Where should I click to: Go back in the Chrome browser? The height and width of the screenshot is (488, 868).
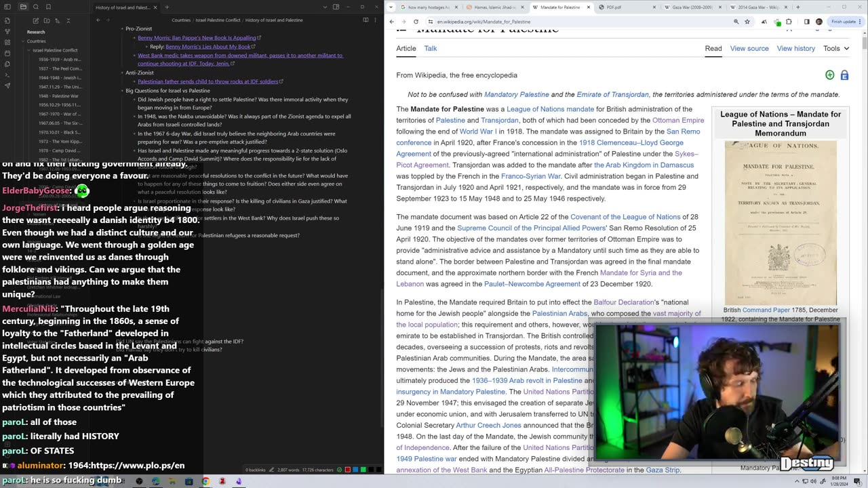pos(391,22)
